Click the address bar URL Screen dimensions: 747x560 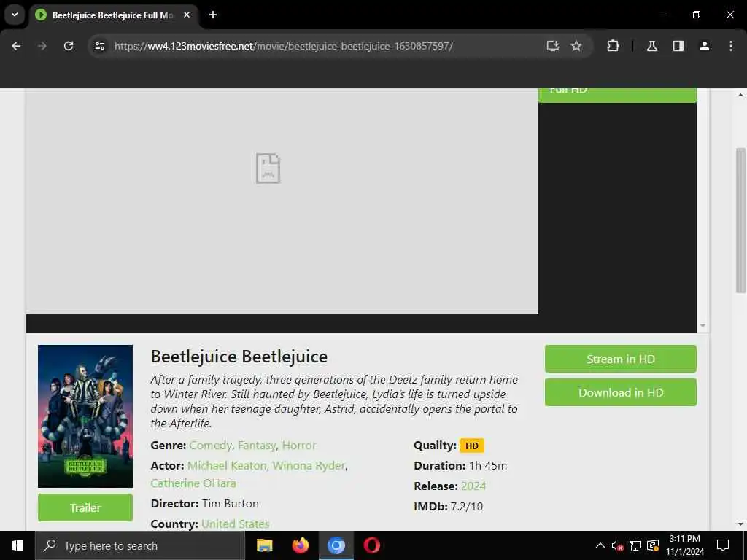click(x=284, y=46)
